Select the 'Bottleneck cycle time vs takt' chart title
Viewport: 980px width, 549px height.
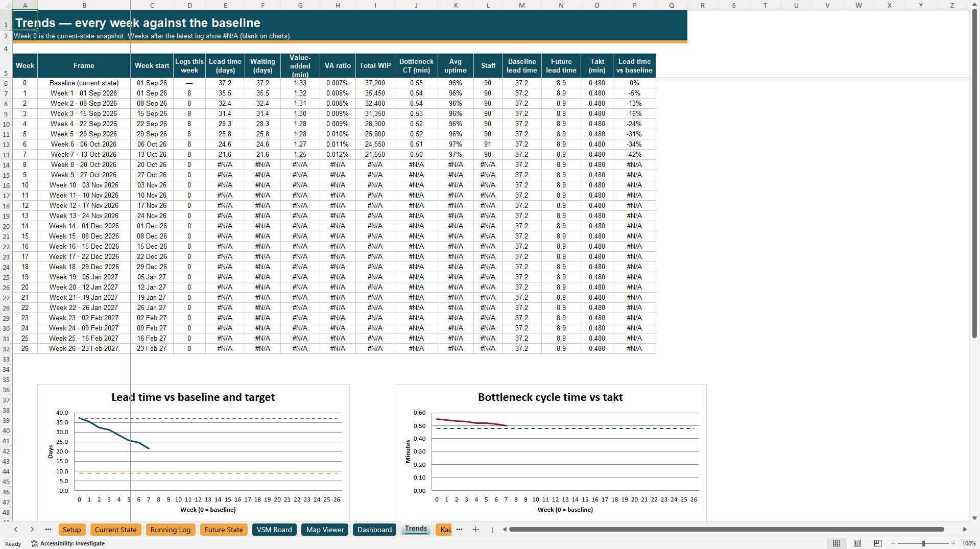click(x=550, y=397)
